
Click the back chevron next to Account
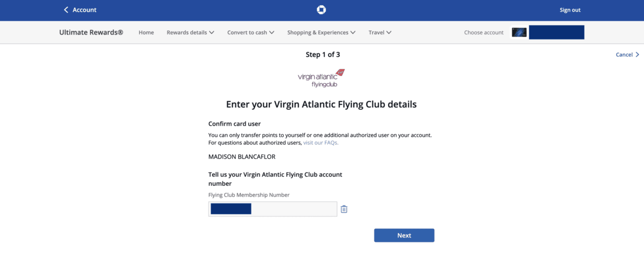tap(66, 9)
